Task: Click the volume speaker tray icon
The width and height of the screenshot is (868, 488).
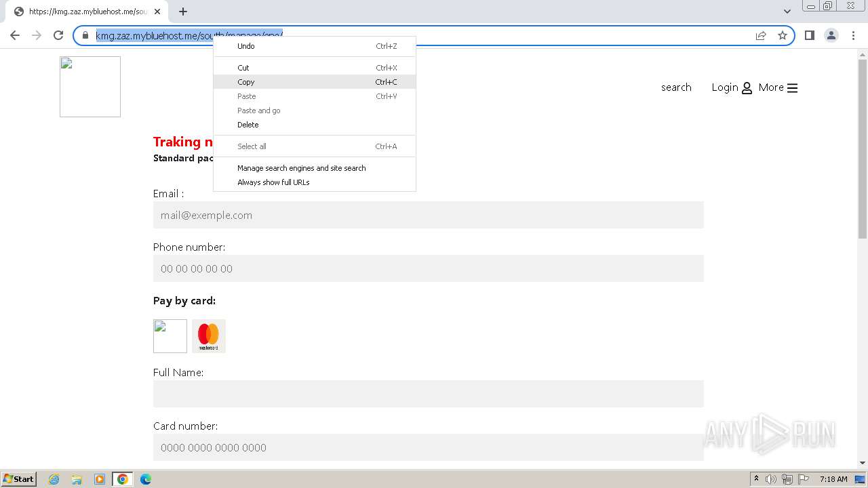Action: [771, 479]
